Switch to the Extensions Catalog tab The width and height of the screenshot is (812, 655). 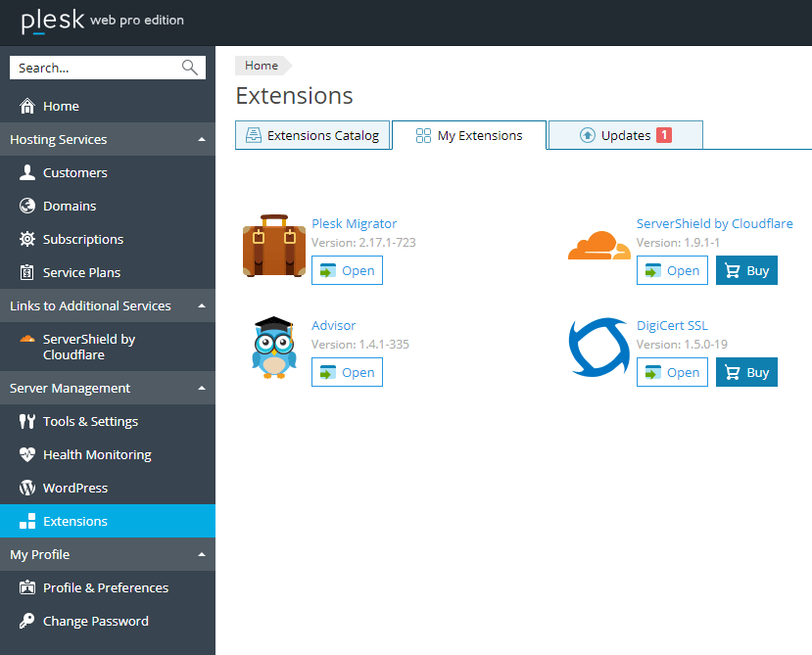pyautogui.click(x=312, y=135)
